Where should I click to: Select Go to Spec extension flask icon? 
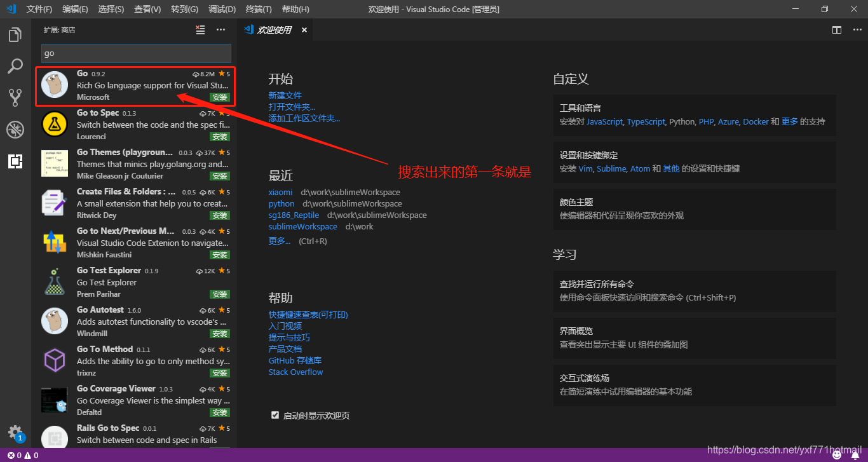tap(55, 125)
